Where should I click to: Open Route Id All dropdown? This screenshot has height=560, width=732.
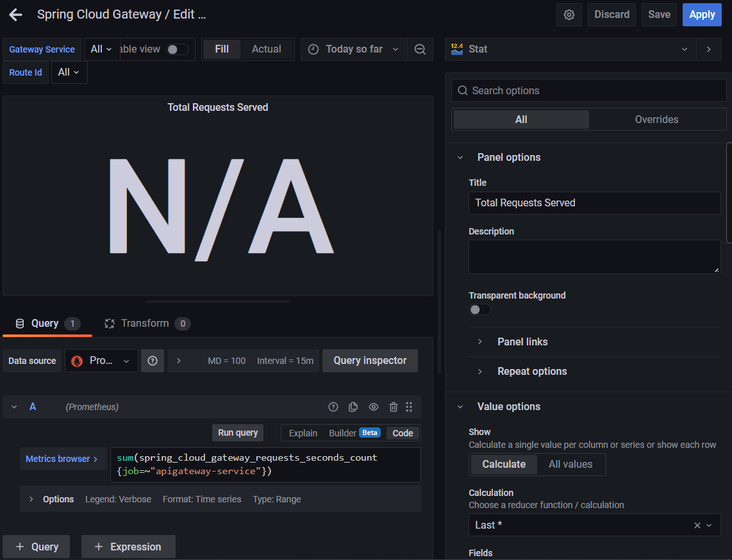point(69,72)
